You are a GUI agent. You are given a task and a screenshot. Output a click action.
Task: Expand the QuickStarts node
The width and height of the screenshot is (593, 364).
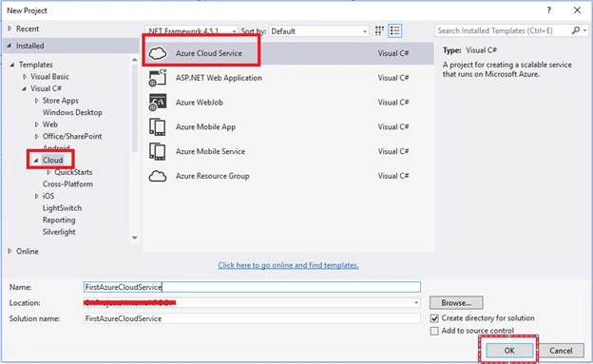click(x=48, y=172)
